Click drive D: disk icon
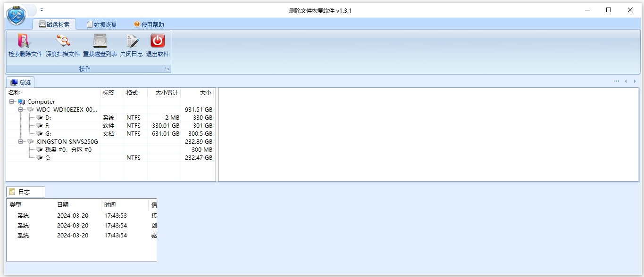This screenshot has width=644, height=277. 40,118
